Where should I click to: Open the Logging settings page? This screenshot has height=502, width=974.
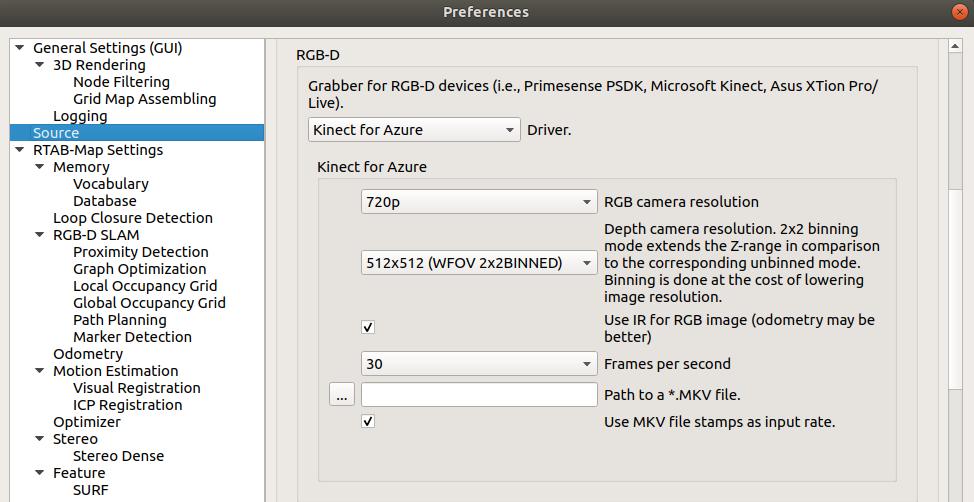click(80, 116)
